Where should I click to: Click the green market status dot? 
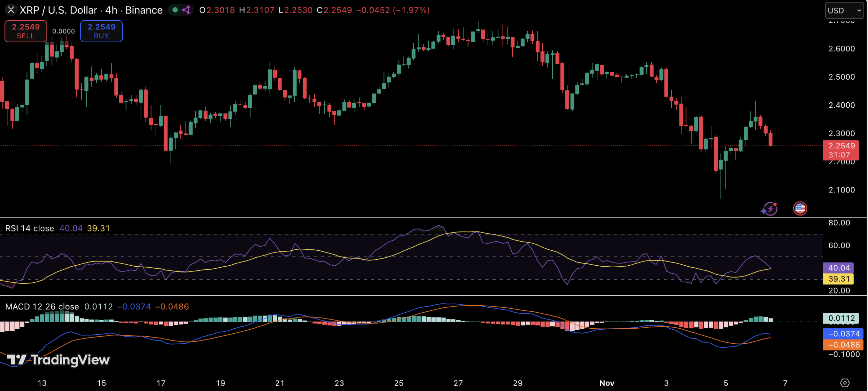(175, 10)
